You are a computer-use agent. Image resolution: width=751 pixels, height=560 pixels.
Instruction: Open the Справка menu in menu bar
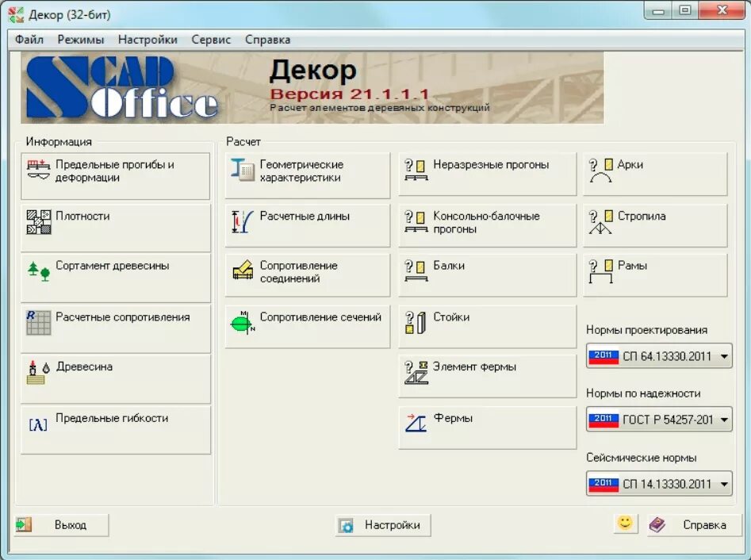pos(267,40)
